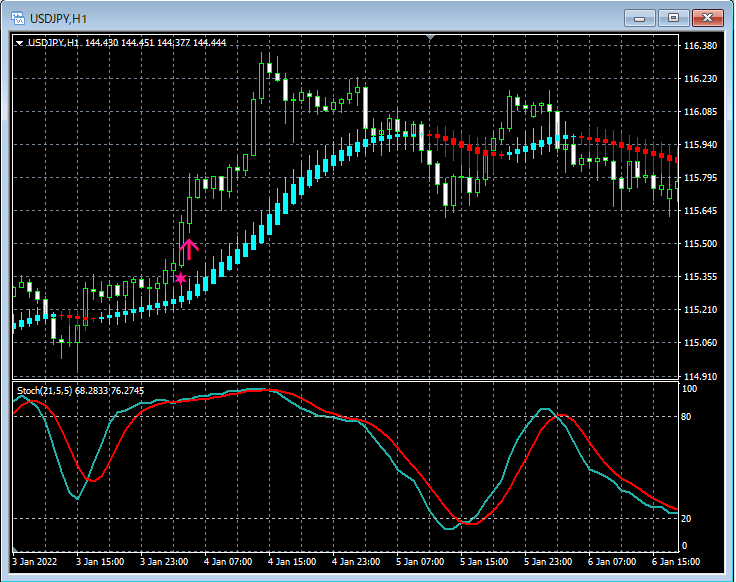Click the chart window icon in title bar
This screenshot has height=582, width=736.
click(x=17, y=18)
